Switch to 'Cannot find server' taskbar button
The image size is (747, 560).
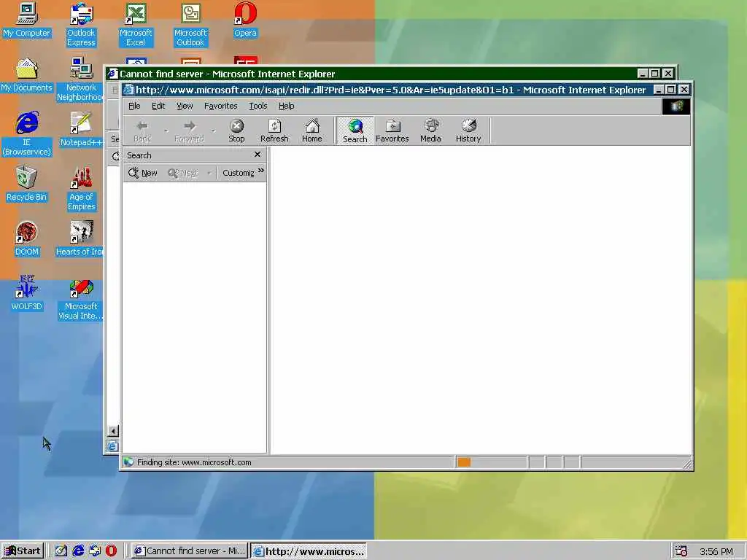click(x=190, y=551)
